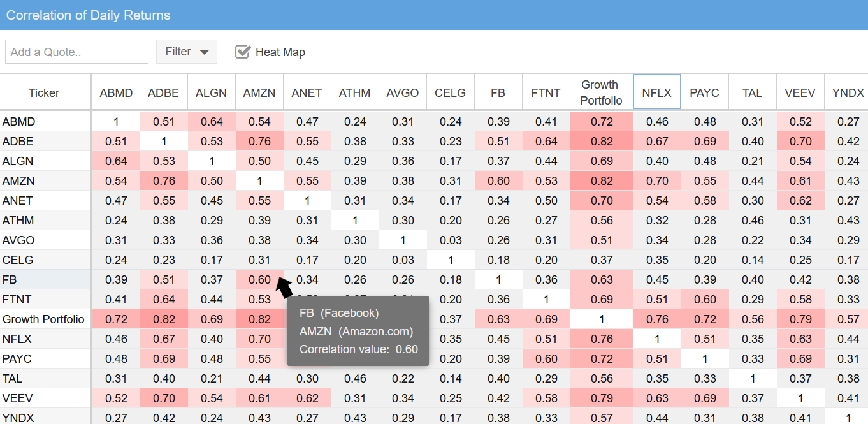Screen dimensions: 868x424
Task: Open the Filter dropdown
Action: click(186, 52)
